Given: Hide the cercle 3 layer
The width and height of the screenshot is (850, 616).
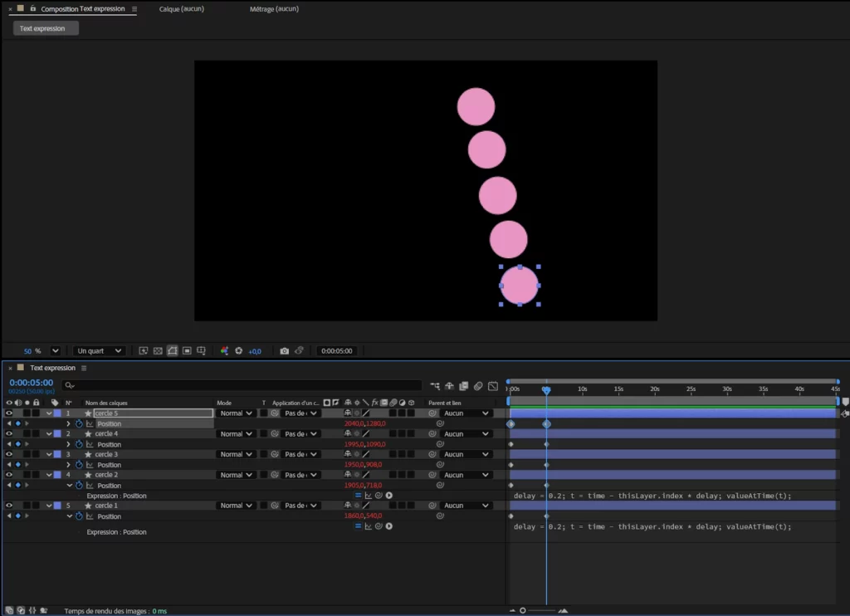Looking at the screenshot, I should tap(8, 454).
